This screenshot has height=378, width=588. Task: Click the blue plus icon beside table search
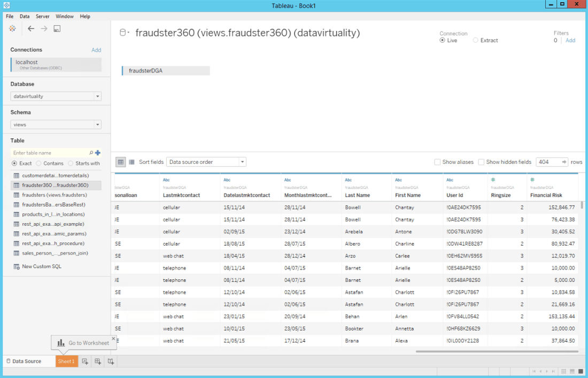pos(98,153)
